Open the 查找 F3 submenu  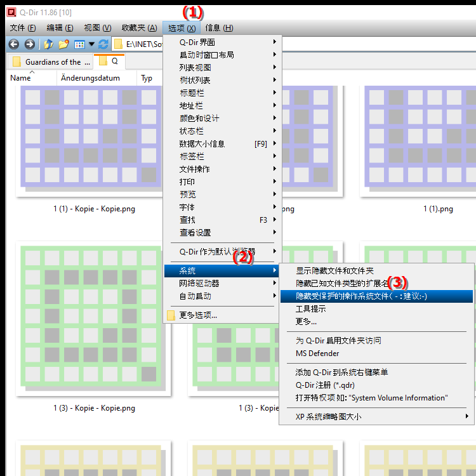pyautogui.click(x=223, y=220)
